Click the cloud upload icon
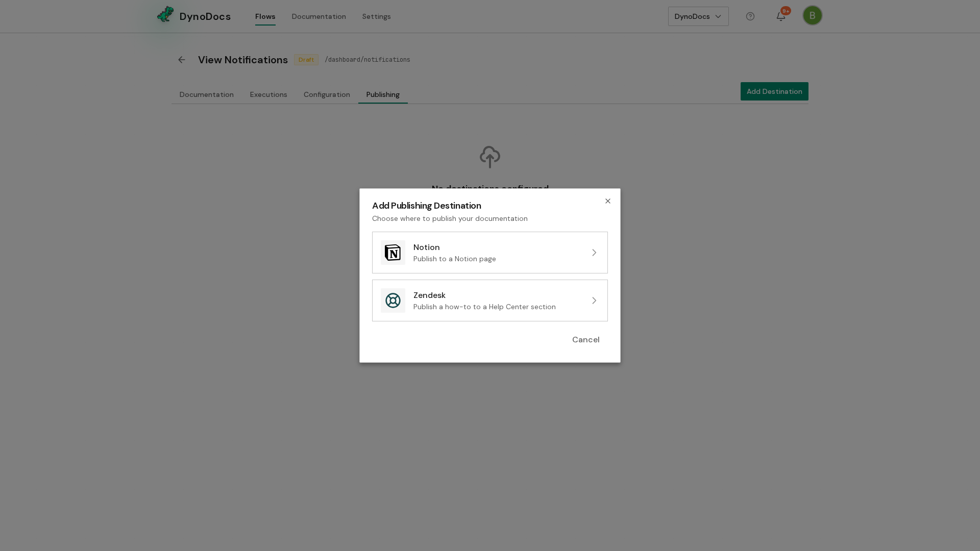 pyautogui.click(x=490, y=157)
